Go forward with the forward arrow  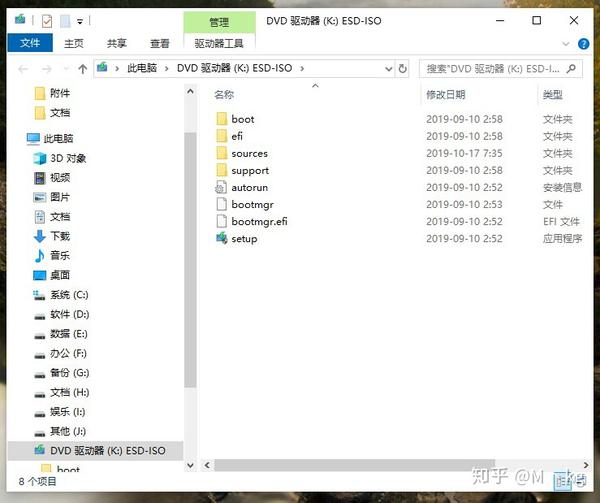click(x=47, y=69)
